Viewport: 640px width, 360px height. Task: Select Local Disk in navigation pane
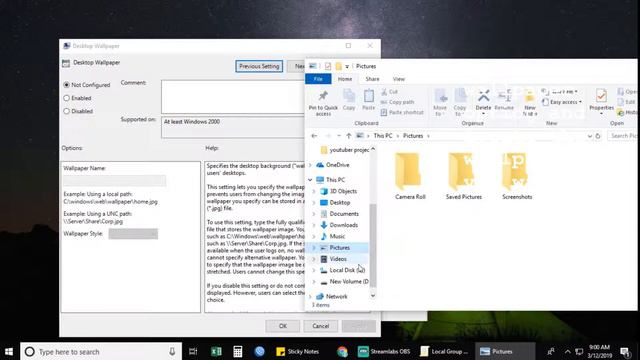(343, 270)
